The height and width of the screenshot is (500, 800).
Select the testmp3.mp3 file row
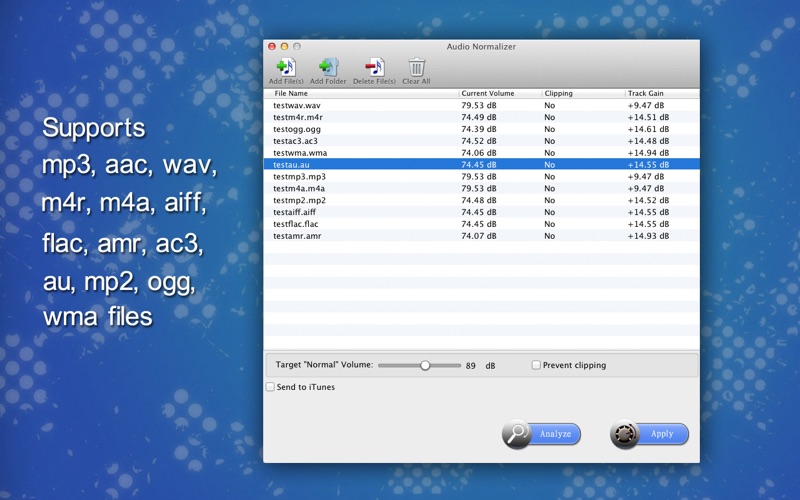pos(299,176)
